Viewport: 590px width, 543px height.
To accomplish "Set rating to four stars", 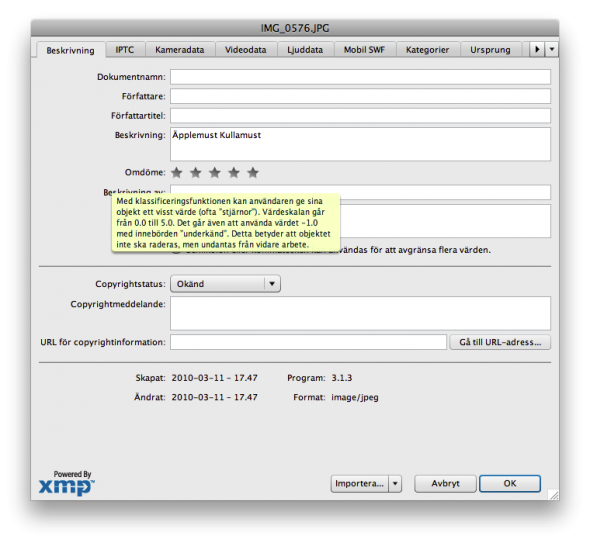I will 234,173.
